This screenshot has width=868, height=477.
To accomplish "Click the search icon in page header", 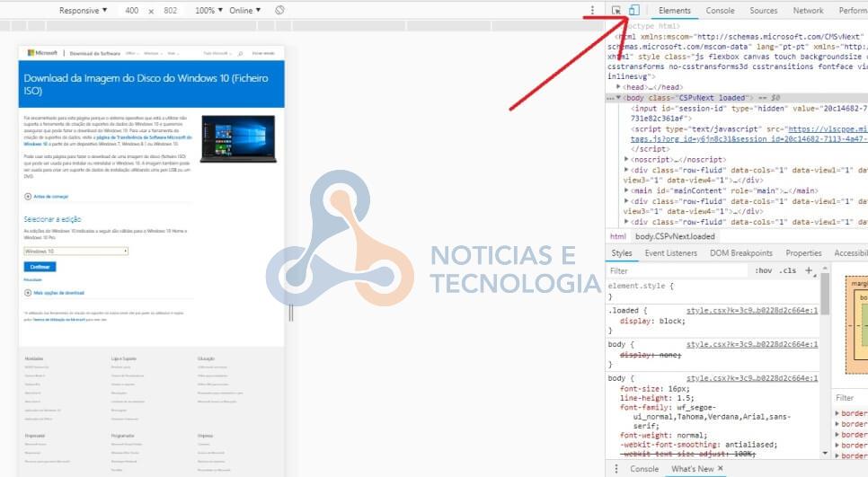I will point(240,53).
